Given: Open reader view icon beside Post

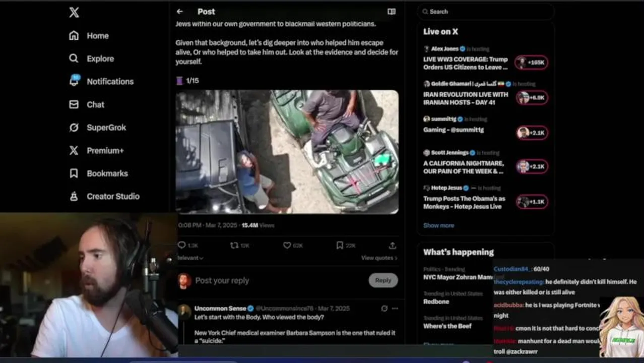Looking at the screenshot, I should pos(392,12).
